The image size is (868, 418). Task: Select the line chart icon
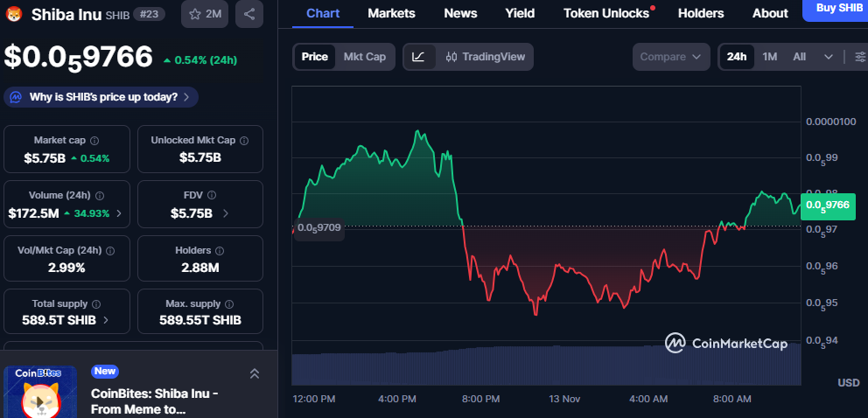click(x=419, y=57)
